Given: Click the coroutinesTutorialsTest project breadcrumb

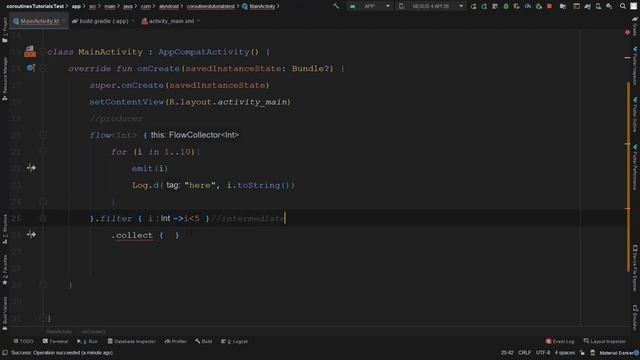Looking at the screenshot, I should [35, 6].
